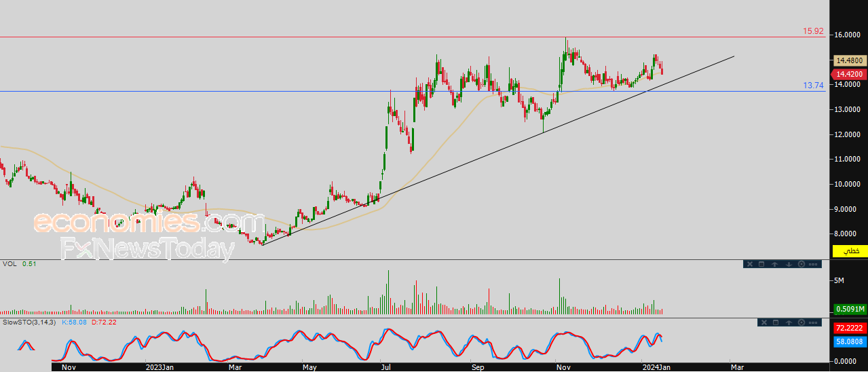Click the K:58.08 stochastic value
The height and width of the screenshot is (372, 868).
click(75, 322)
